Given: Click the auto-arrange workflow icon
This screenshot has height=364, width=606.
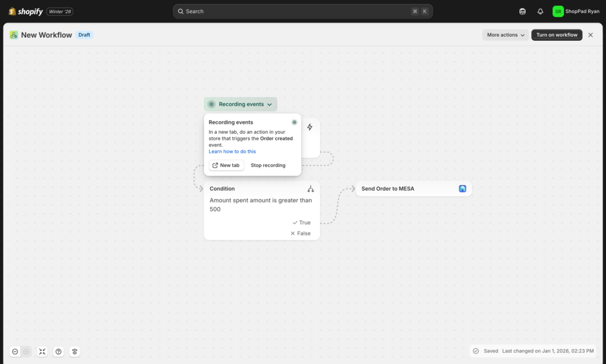Looking at the screenshot, I should [75, 351].
